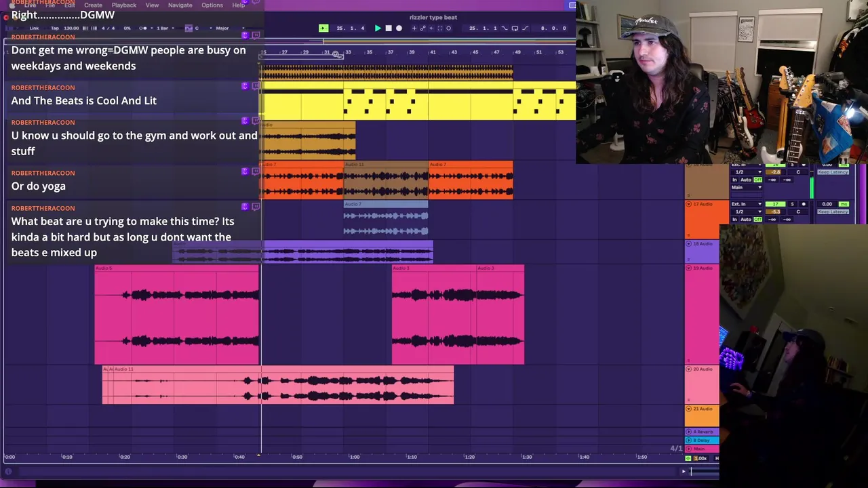Open 17 Audio 1/2 input channel dropdown

pyautogui.click(x=747, y=211)
